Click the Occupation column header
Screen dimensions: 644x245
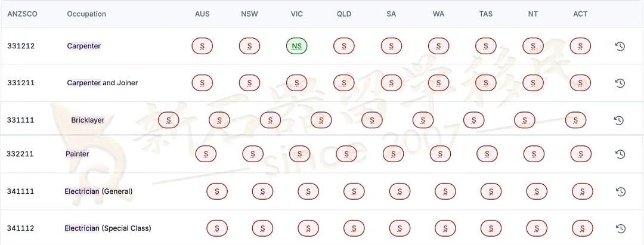pyautogui.click(x=86, y=14)
